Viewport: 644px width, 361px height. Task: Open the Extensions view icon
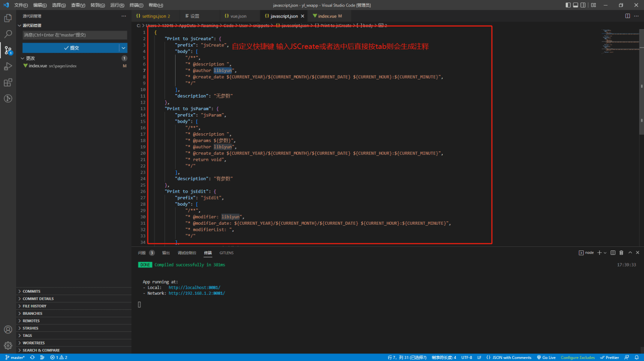[x=8, y=82]
